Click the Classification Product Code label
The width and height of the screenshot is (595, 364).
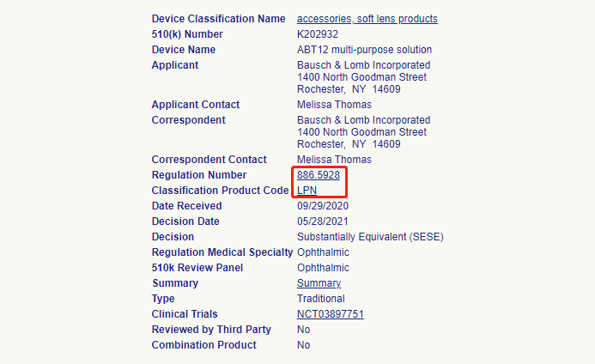point(220,191)
